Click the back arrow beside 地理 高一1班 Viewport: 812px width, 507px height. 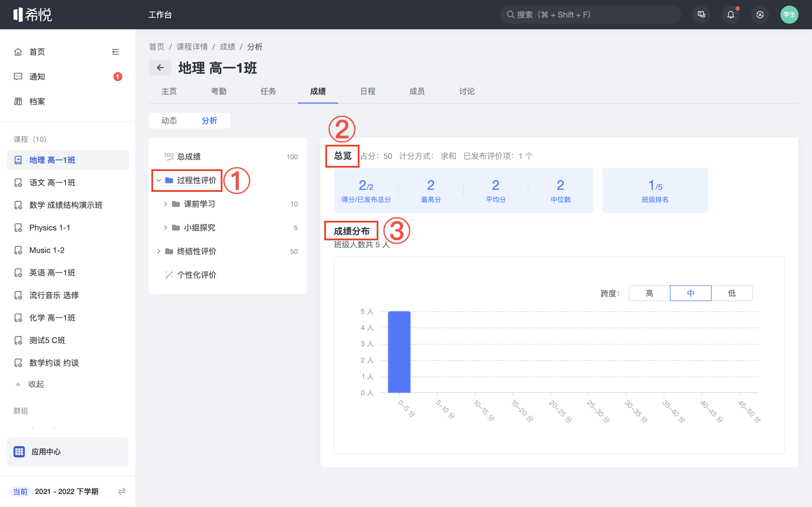[x=160, y=68]
